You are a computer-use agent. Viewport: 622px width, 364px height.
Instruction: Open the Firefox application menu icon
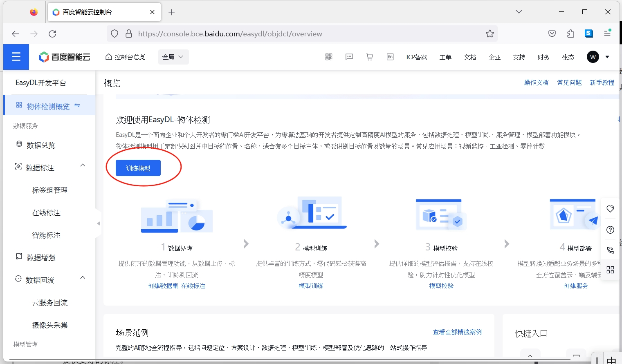point(607,33)
